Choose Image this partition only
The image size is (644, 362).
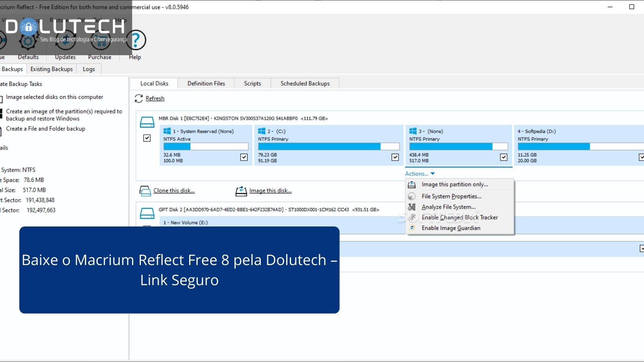460,185
